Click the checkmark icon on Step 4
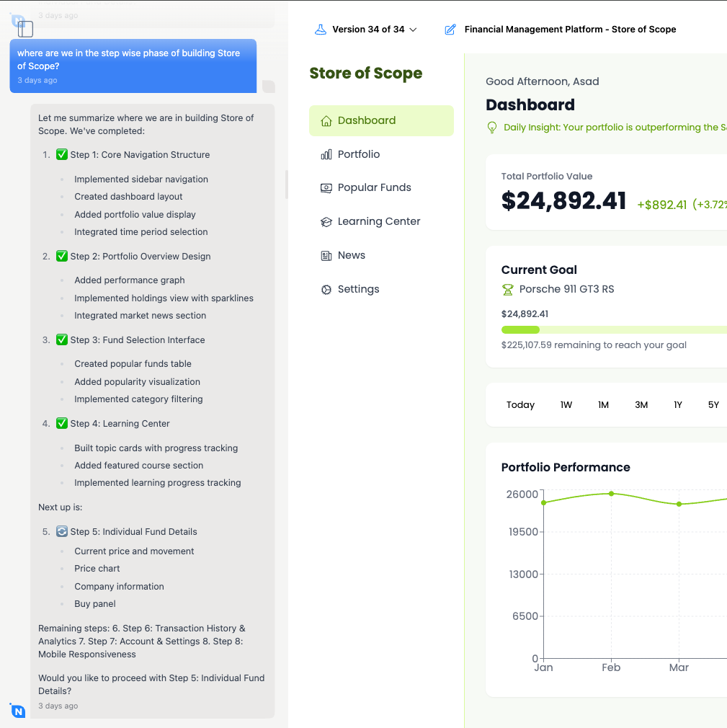727x728 pixels. click(x=62, y=423)
